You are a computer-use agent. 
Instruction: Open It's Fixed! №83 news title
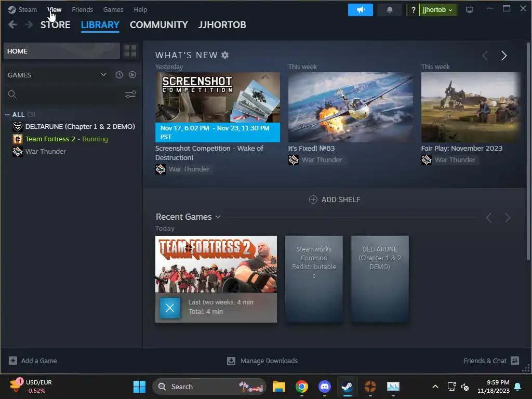coord(311,148)
